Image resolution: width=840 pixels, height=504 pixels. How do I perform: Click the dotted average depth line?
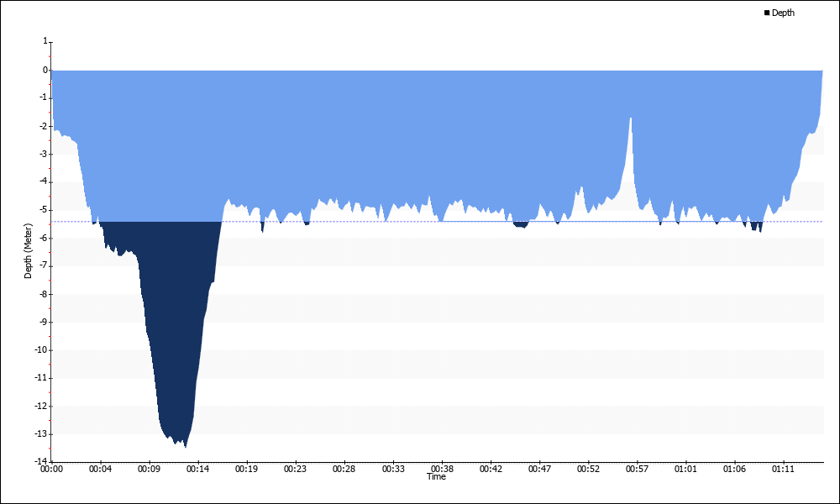pyautogui.click(x=437, y=221)
